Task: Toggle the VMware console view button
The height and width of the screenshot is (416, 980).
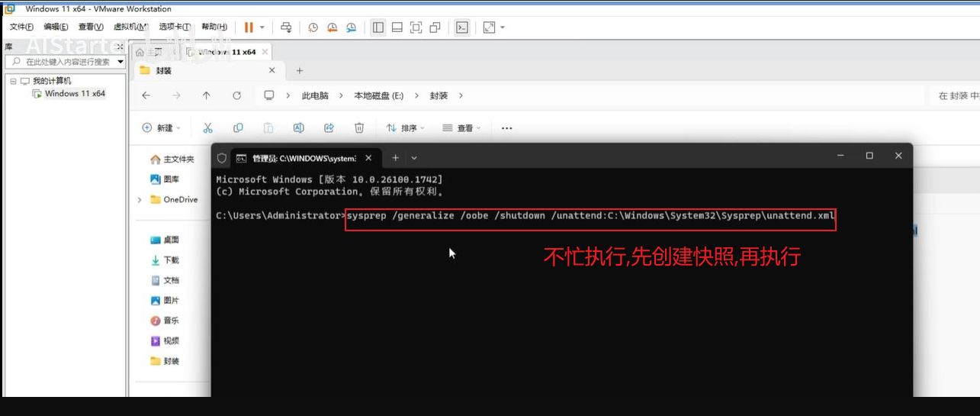Action: 462,27
